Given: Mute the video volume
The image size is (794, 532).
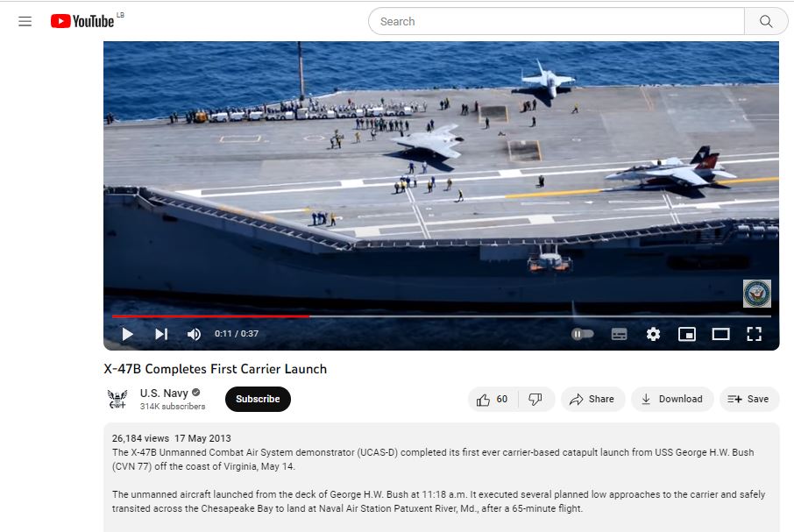Looking at the screenshot, I should (x=195, y=334).
